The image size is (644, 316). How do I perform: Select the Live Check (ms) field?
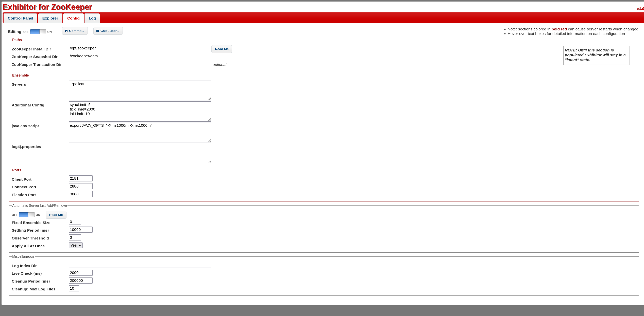pyautogui.click(x=81, y=273)
